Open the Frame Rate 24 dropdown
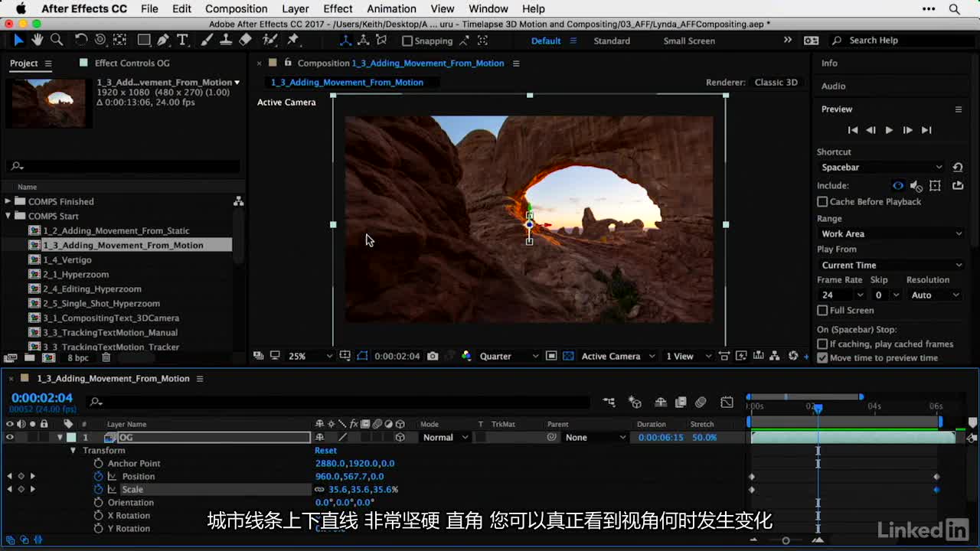The width and height of the screenshot is (980, 551). [x=841, y=295]
